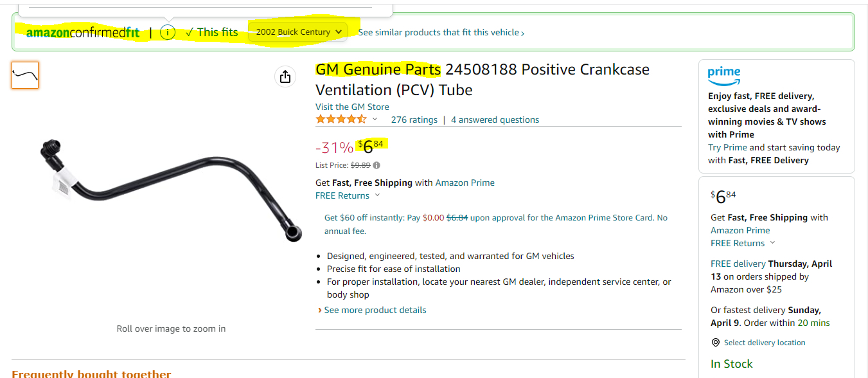Viewport: 868px width, 378px height.
Task: View the 4 answered questions
Action: (495, 120)
